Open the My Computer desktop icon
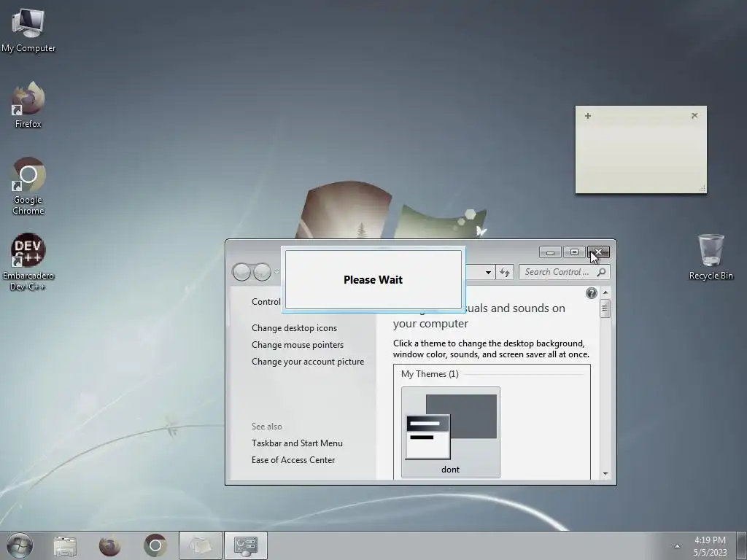 (x=28, y=31)
